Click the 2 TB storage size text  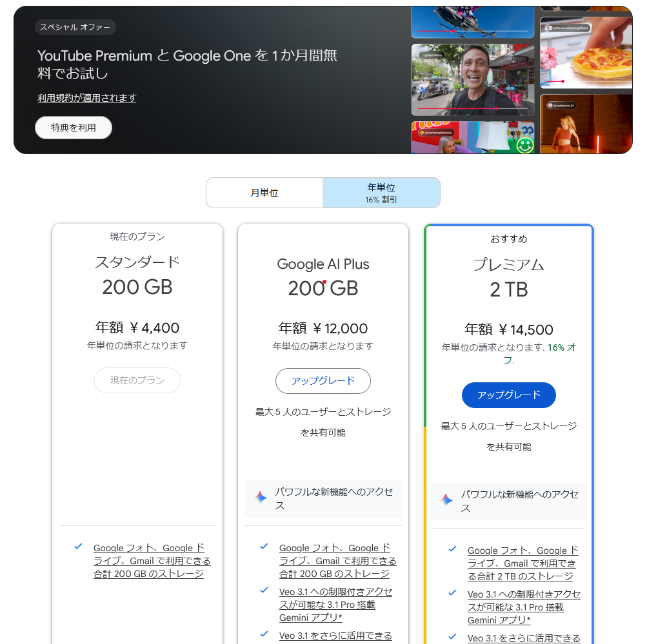point(509,290)
